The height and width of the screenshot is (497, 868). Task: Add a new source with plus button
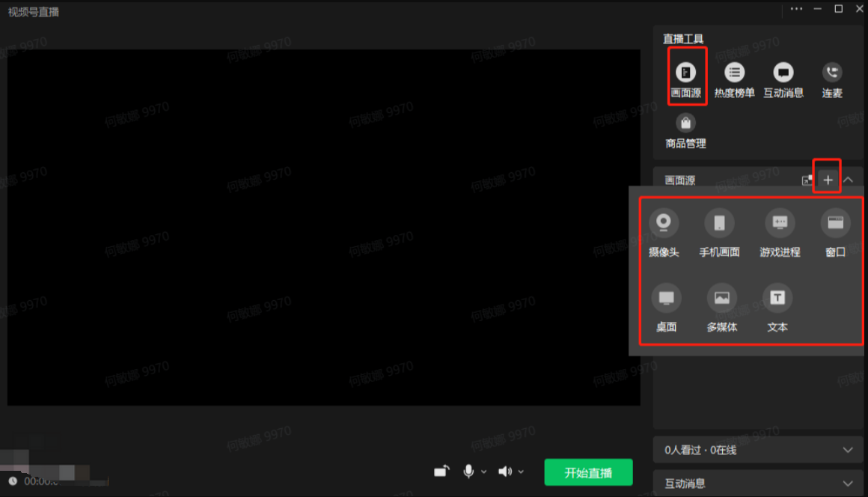828,180
